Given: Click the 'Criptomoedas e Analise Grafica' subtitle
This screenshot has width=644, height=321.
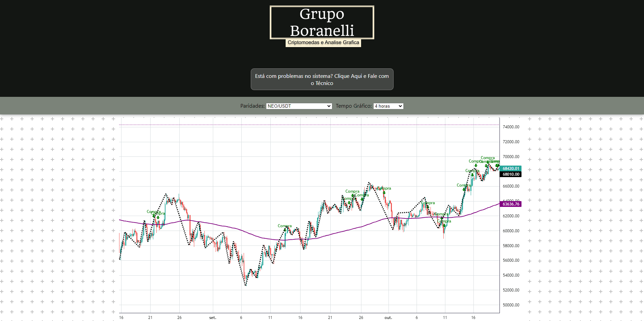Looking at the screenshot, I should tap(323, 43).
